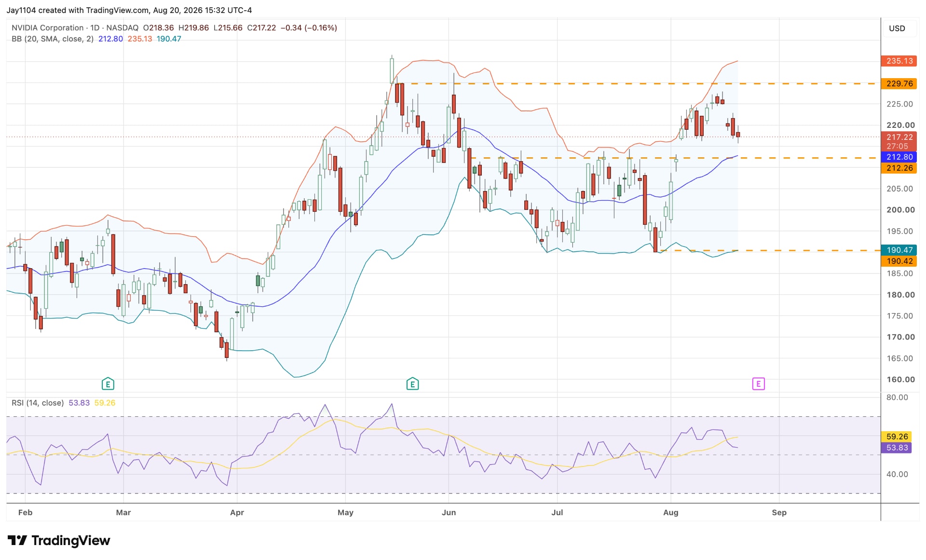Click the upcoming purple earnings E marker
The width and height of the screenshot is (926, 560).
point(758,384)
